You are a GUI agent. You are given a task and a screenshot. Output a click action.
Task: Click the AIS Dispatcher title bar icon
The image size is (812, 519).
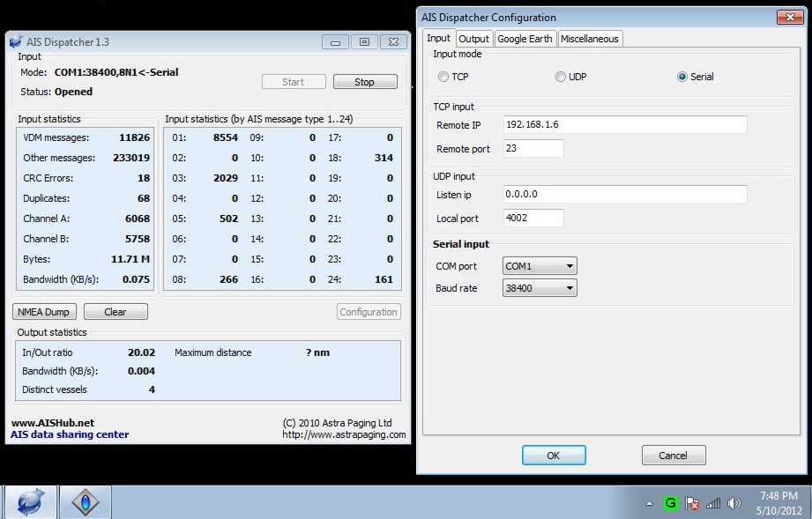tap(16, 41)
